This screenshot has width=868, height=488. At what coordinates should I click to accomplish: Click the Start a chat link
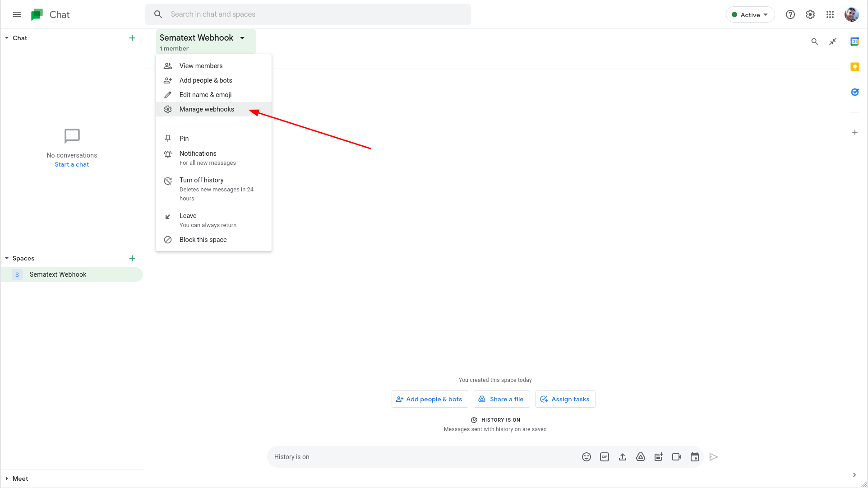tap(72, 164)
